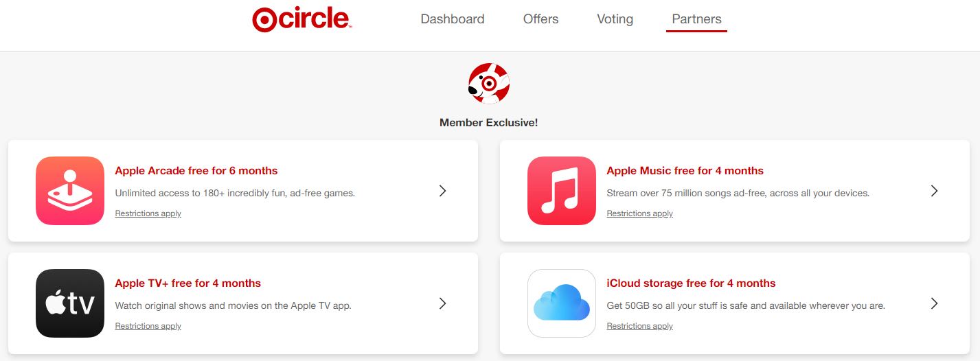Screen dimensions: 980x361
Task: Click the Apple Music note icon
Action: pyautogui.click(x=562, y=191)
